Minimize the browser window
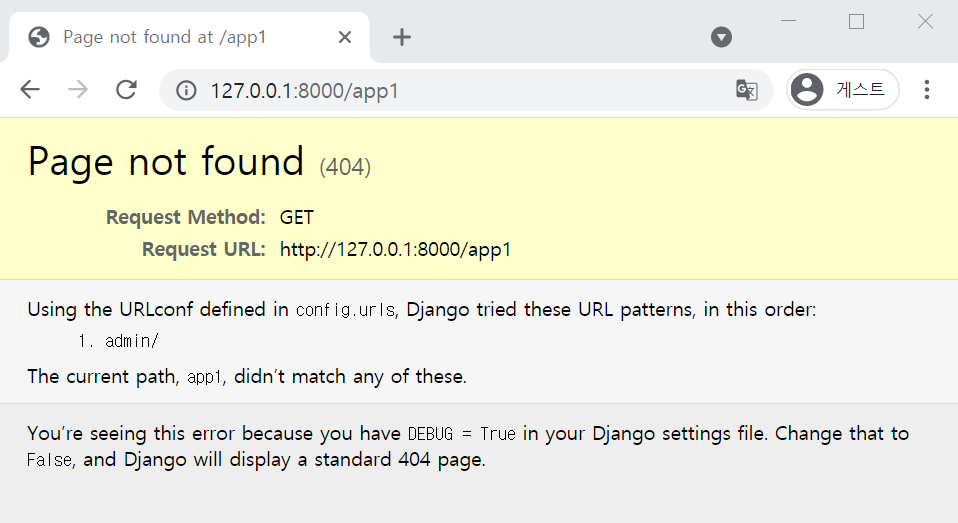Image resolution: width=958 pixels, height=523 pixels. [789, 21]
